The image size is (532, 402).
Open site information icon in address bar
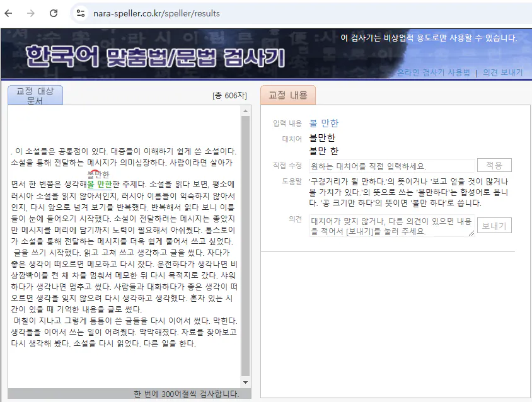click(81, 12)
